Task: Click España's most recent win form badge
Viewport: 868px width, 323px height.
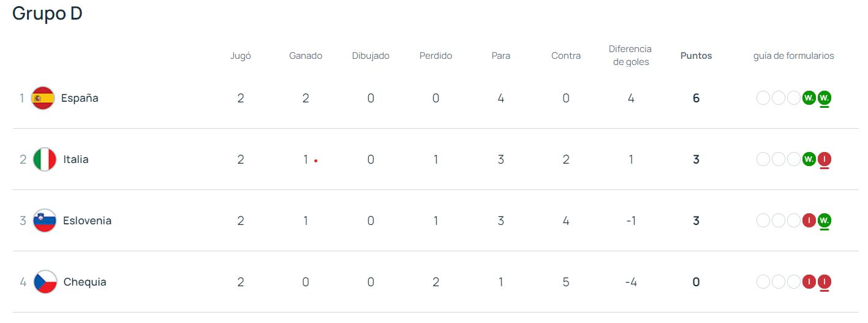Action: pos(825,98)
